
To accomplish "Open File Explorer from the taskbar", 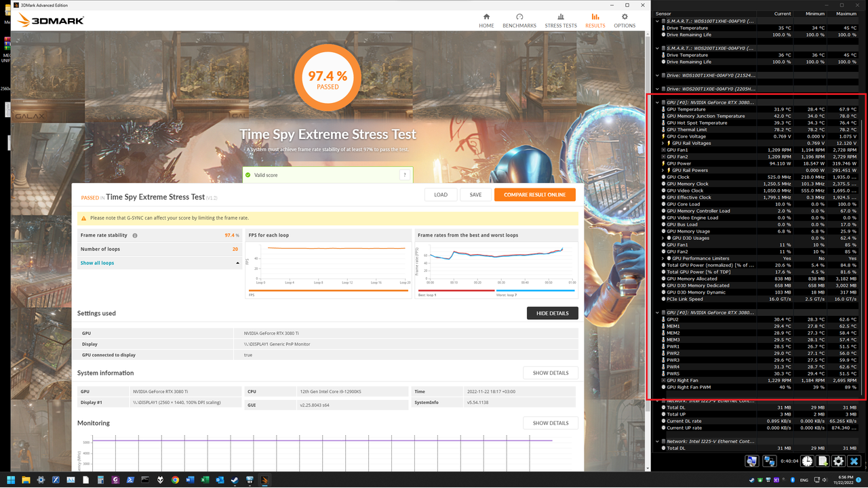I will pyautogui.click(x=26, y=480).
